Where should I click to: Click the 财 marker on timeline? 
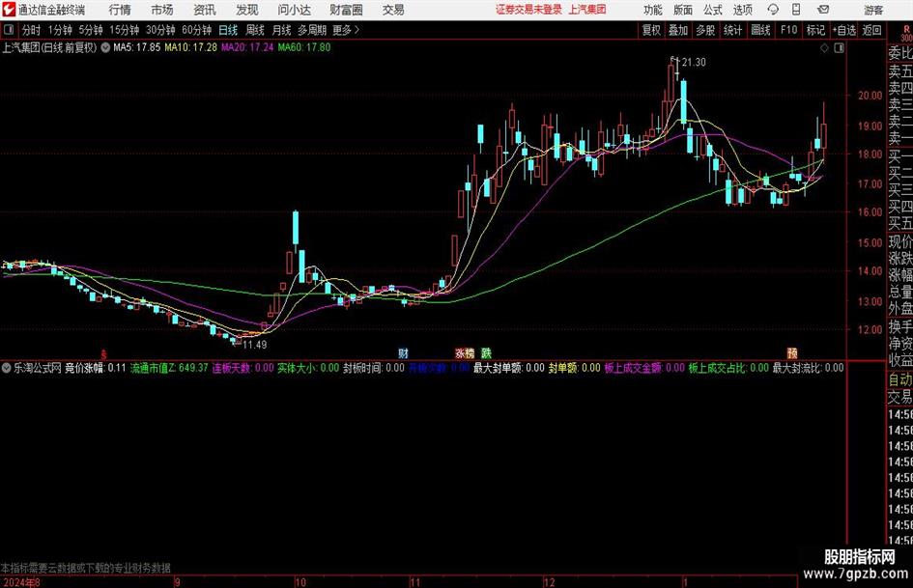pos(403,353)
